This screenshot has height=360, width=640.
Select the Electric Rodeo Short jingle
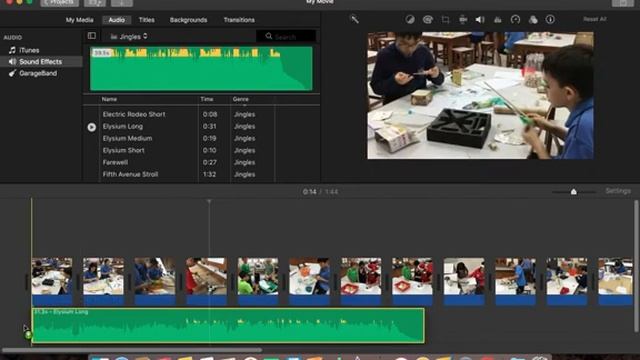click(x=134, y=114)
